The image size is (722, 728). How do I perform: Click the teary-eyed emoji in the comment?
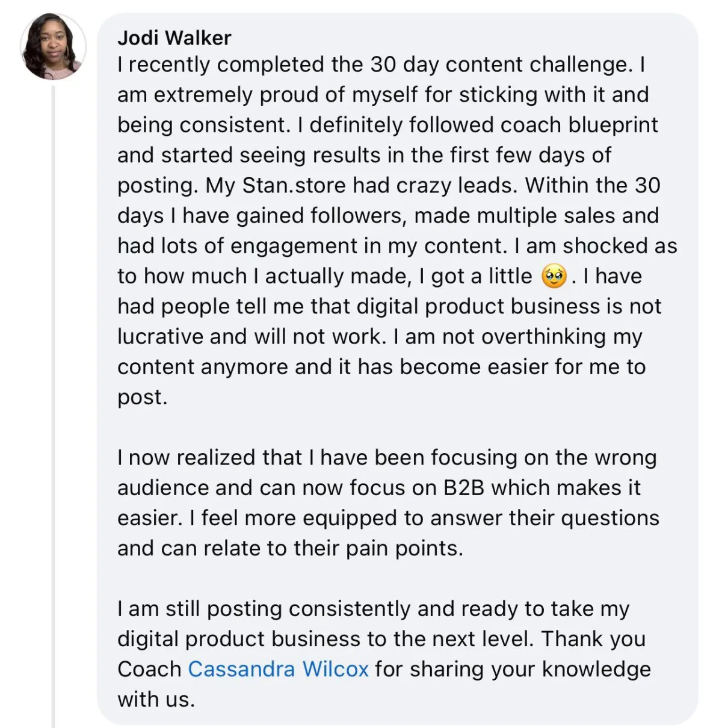[554, 277]
